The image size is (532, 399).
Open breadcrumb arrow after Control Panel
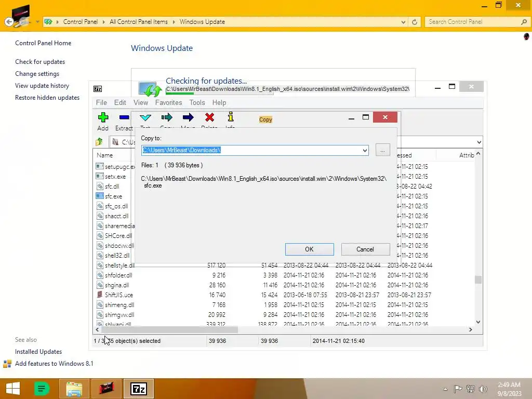coord(103,22)
